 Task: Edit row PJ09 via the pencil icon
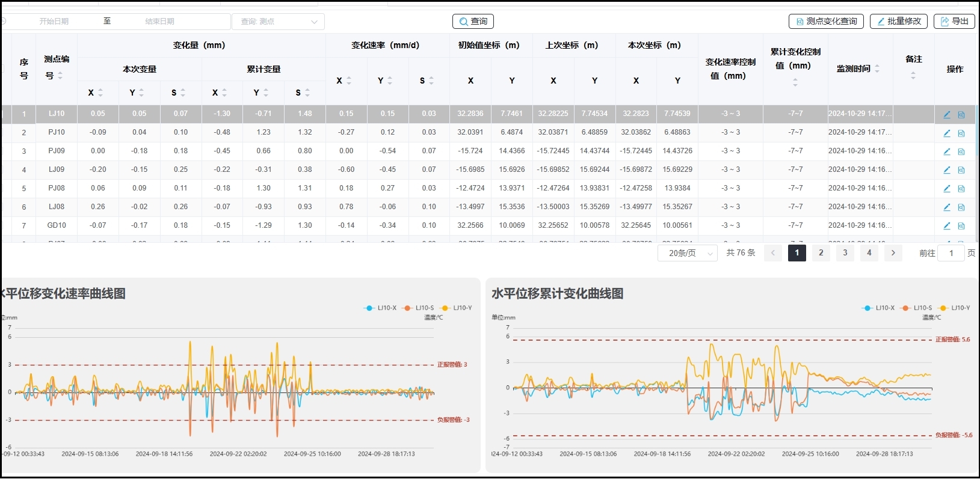[946, 151]
